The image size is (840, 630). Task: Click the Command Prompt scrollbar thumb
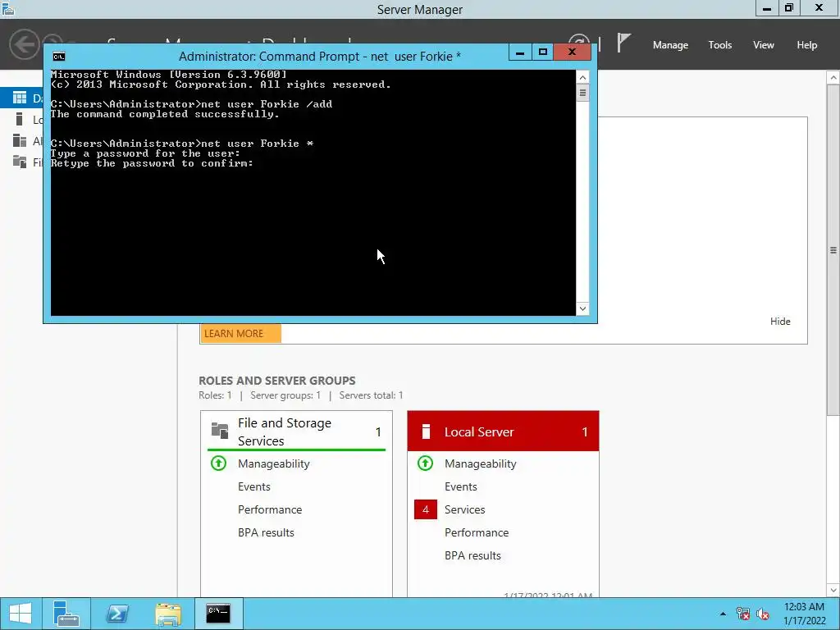click(x=583, y=94)
